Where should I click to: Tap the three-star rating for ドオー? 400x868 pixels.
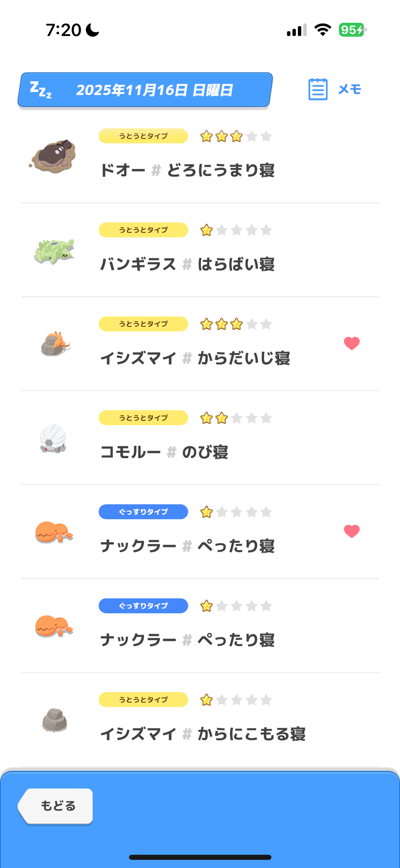(x=236, y=137)
